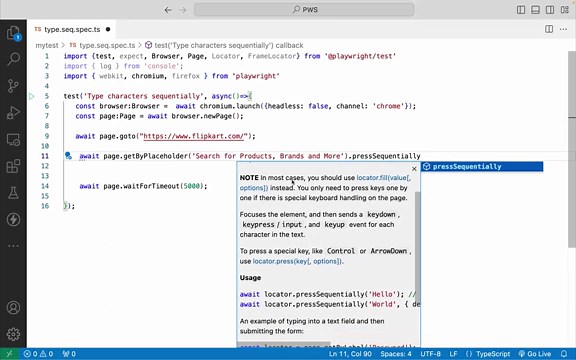Open the Source Control view
The width and height of the screenshot is (576, 360).
pos(13,86)
